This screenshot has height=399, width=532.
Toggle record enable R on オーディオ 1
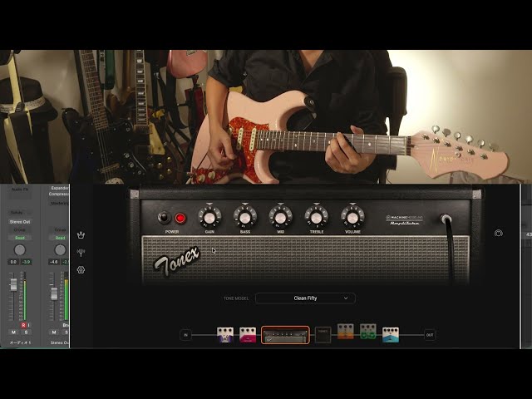[x=23, y=325]
